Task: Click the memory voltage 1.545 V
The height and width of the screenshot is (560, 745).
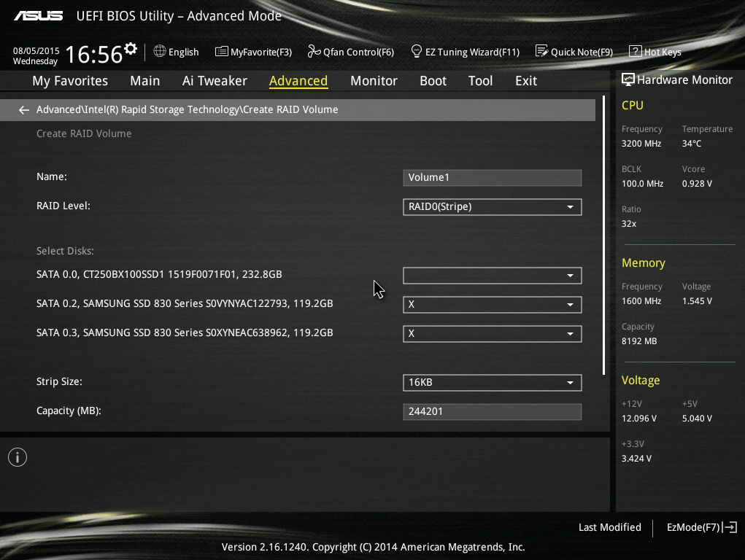Action: click(x=697, y=301)
